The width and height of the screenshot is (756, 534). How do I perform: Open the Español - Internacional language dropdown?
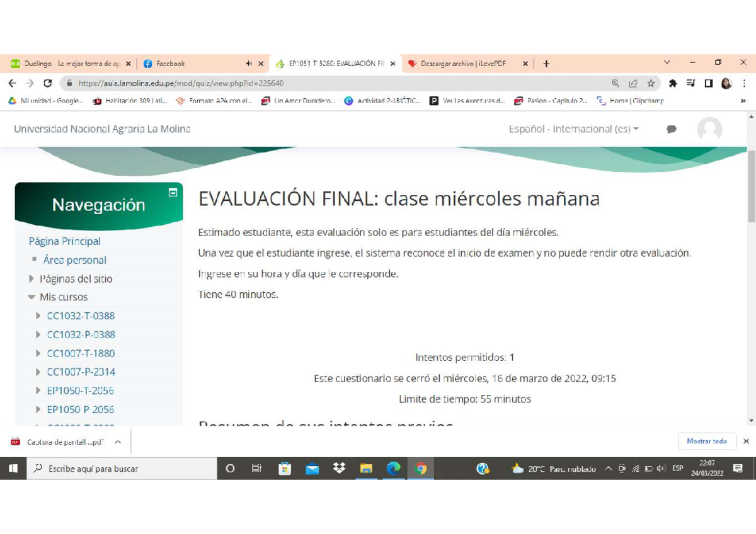[572, 129]
